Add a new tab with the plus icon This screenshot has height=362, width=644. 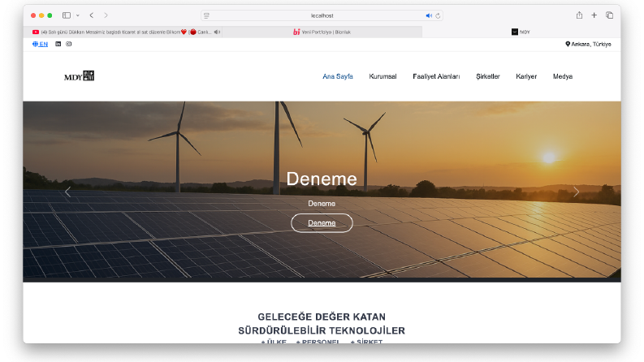[x=594, y=15]
